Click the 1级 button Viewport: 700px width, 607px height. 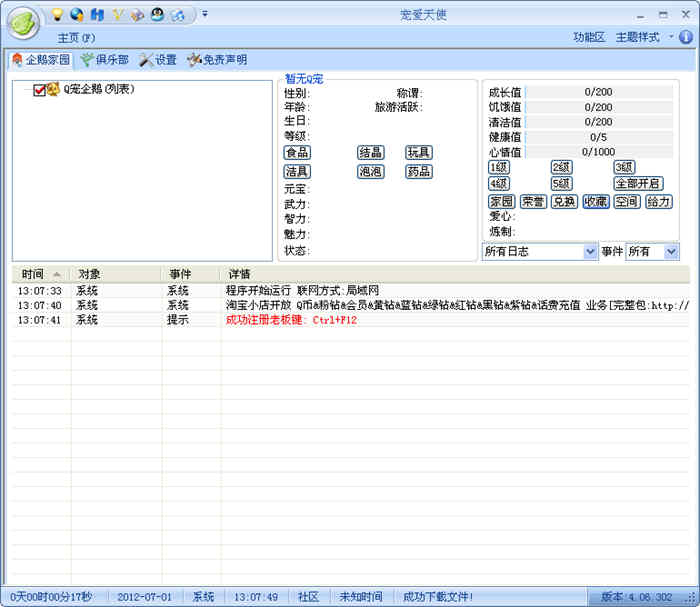[x=499, y=168]
